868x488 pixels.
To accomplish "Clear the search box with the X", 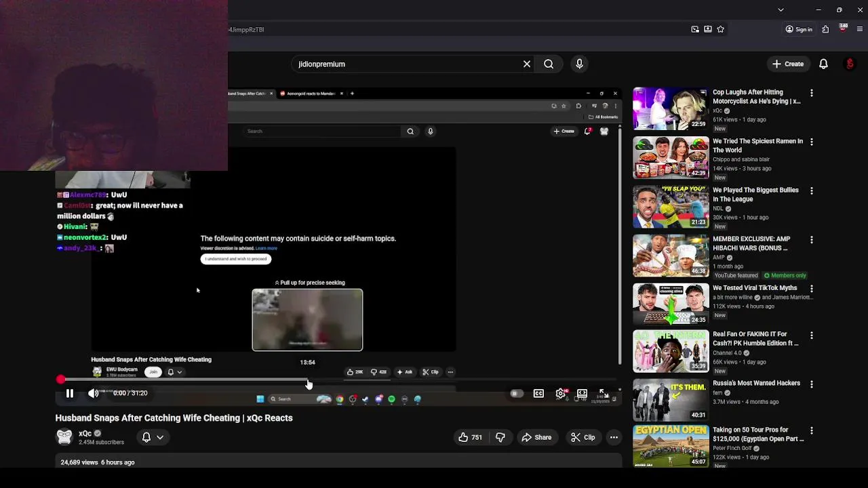I will 527,64.
